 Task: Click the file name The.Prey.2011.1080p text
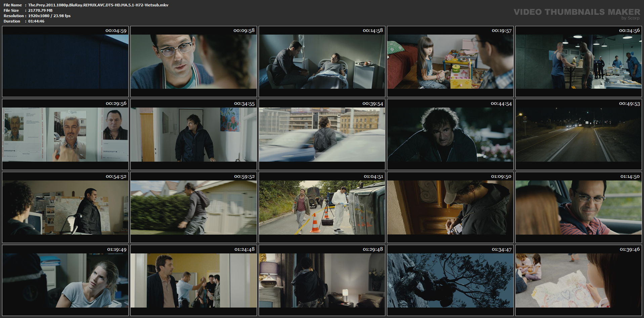(98, 5)
